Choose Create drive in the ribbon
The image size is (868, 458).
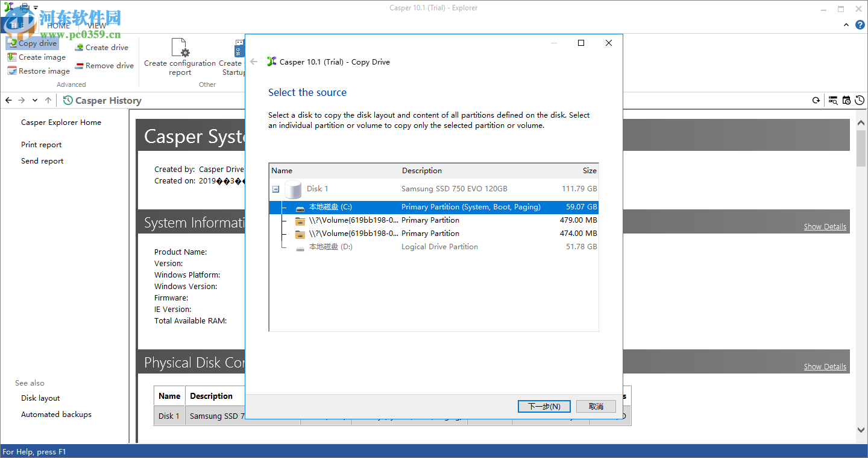pos(101,48)
